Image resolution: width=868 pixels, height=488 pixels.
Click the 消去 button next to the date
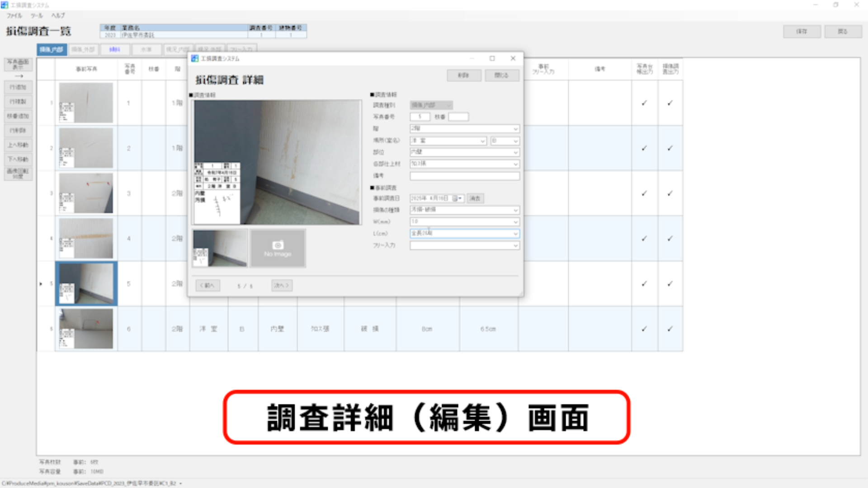475,198
